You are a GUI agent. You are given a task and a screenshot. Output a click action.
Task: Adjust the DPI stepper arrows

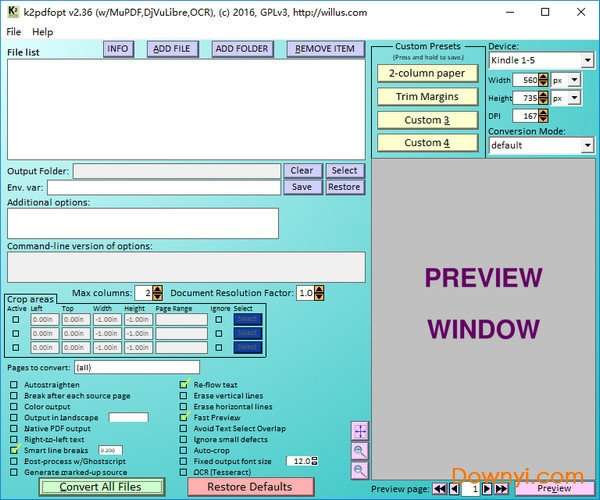543,116
